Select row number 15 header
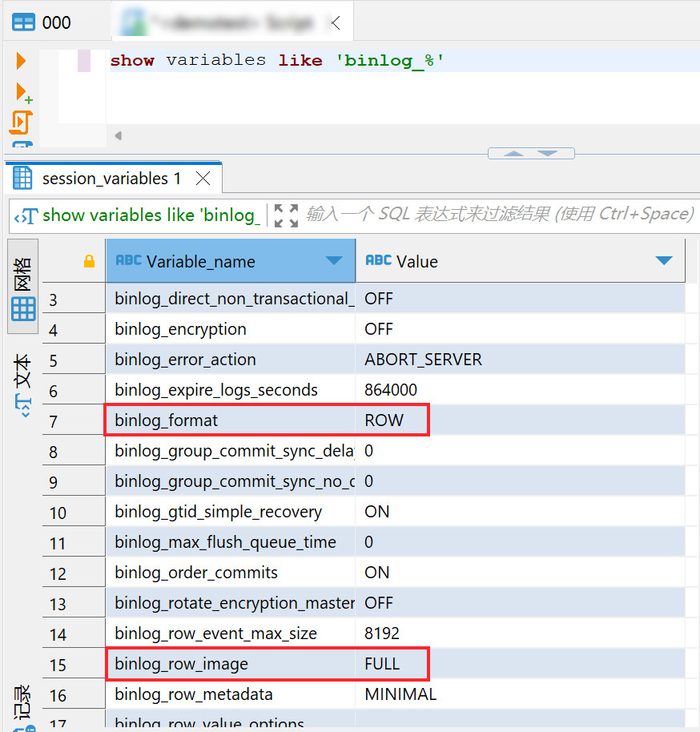The image size is (700, 732). point(58,665)
